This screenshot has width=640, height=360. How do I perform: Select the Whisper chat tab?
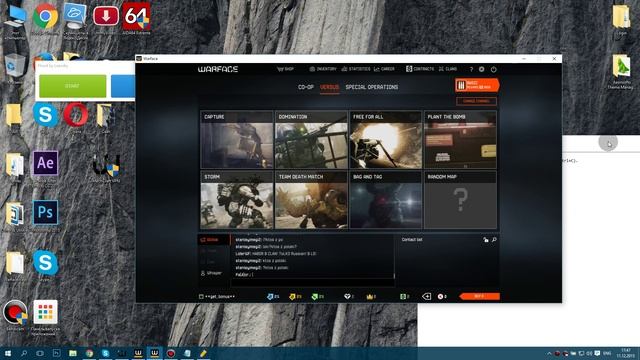(x=212, y=273)
